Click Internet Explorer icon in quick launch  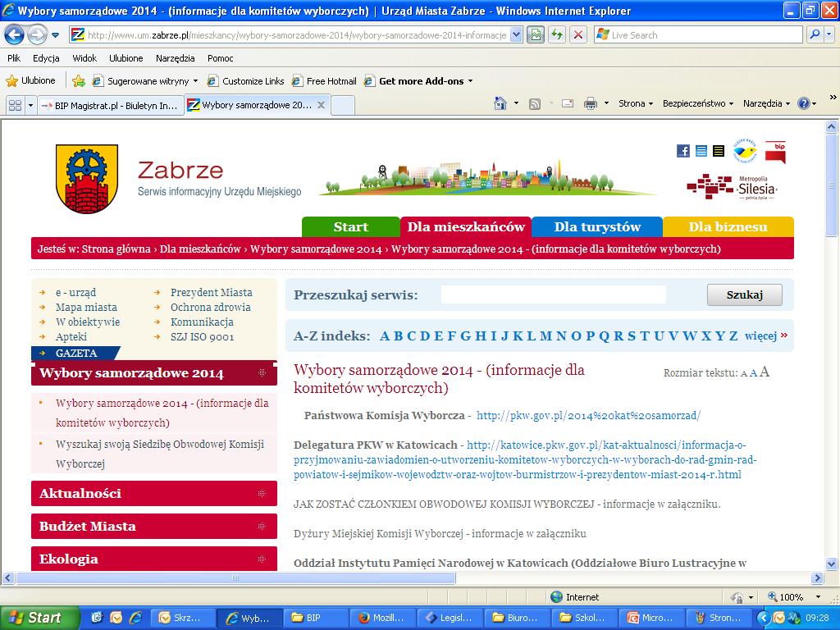pos(136,618)
